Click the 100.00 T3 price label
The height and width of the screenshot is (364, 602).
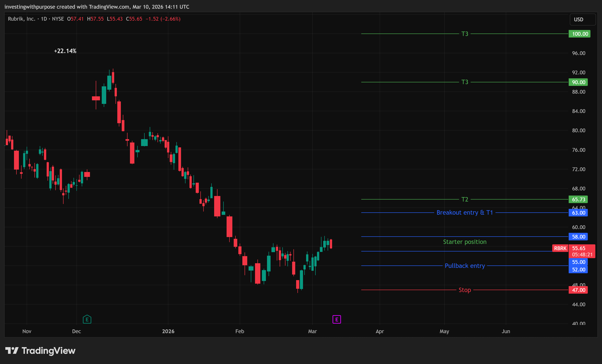[x=579, y=34]
